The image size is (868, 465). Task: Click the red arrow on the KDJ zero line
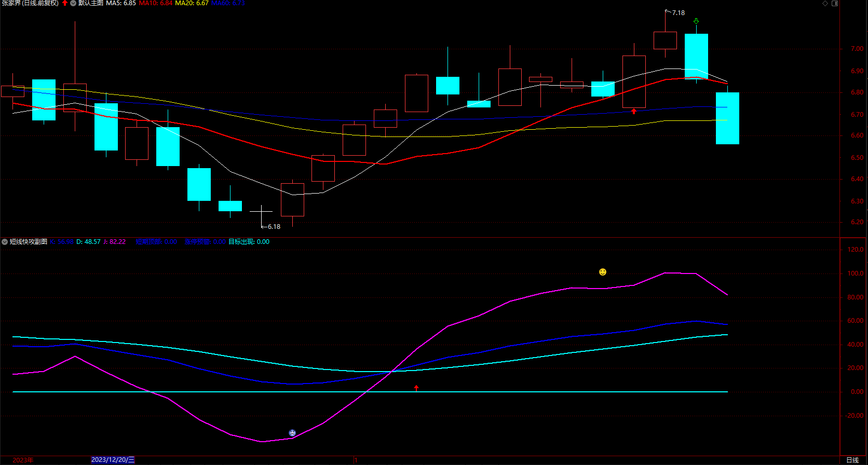(x=416, y=388)
